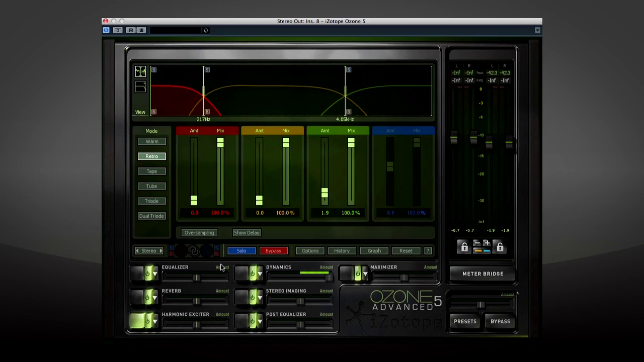Adjust the green band Amt slider
Image resolution: width=644 pixels, height=362 pixels.
(x=325, y=193)
